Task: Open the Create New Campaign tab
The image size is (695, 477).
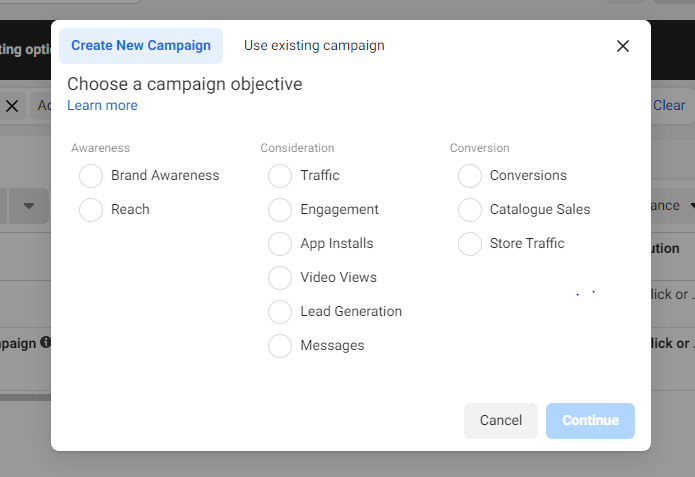Action: click(141, 46)
